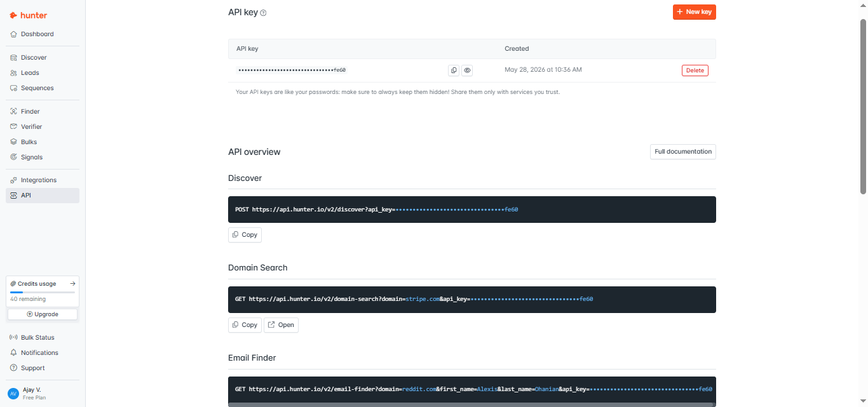Click the Credits usage progress bar

(x=43, y=292)
